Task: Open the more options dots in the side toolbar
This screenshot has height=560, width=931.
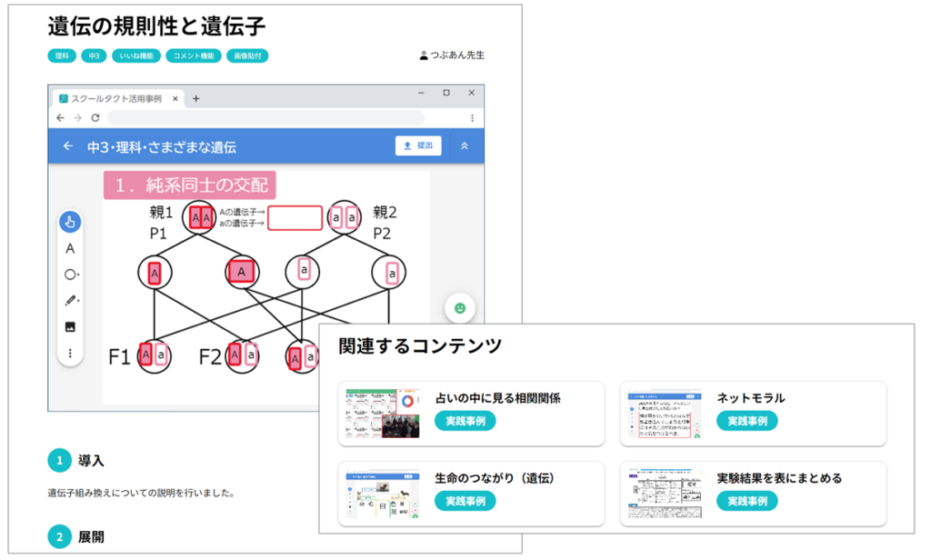Action: pos(70,354)
